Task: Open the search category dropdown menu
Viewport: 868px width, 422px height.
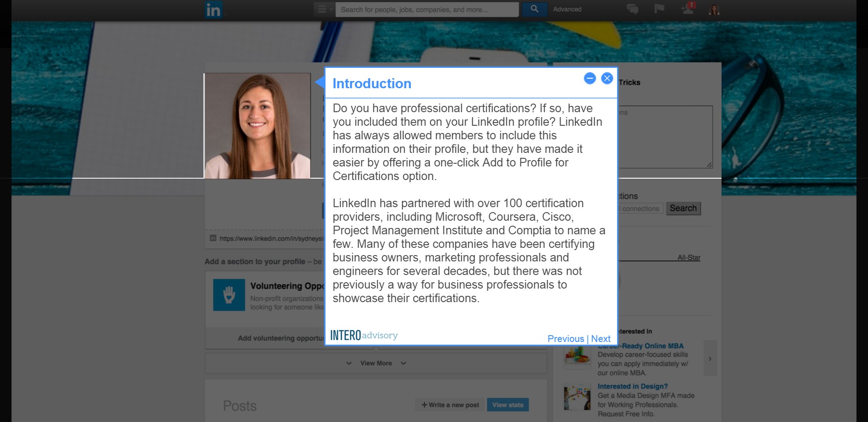Action: pos(325,9)
